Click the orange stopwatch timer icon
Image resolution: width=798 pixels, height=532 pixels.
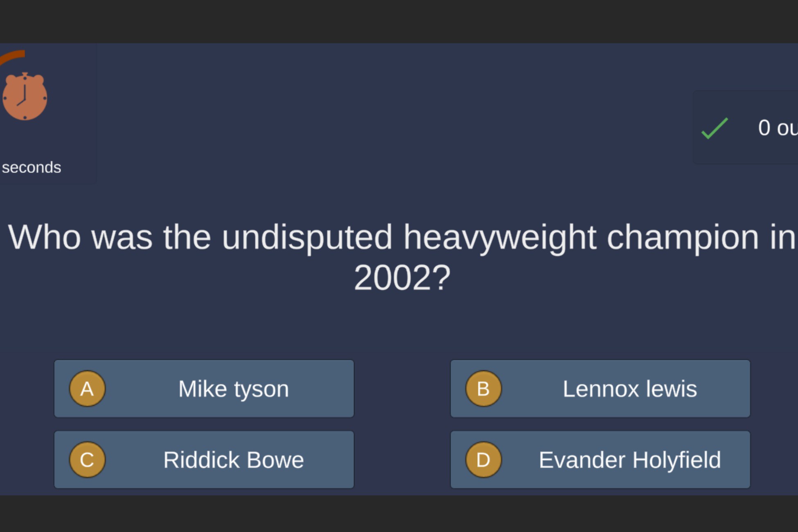pyautogui.click(x=25, y=97)
